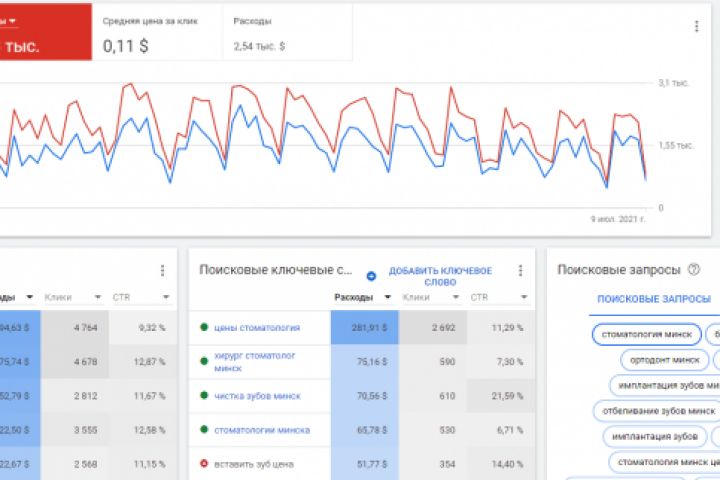
Task: Open three-dot menu of search keywords card
Action: coord(520,271)
